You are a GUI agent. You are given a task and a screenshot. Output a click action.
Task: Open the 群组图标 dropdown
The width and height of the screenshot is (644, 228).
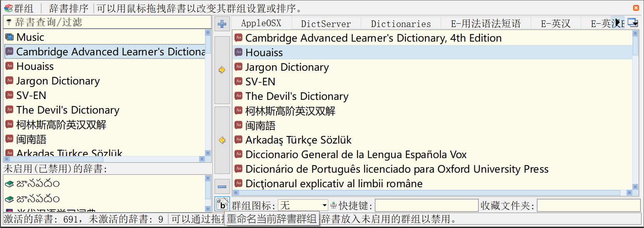point(324,206)
